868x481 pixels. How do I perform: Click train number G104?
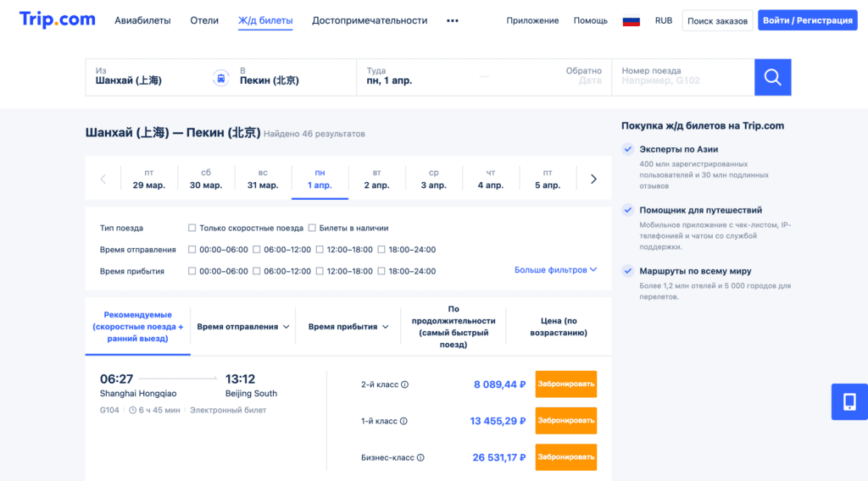point(109,410)
